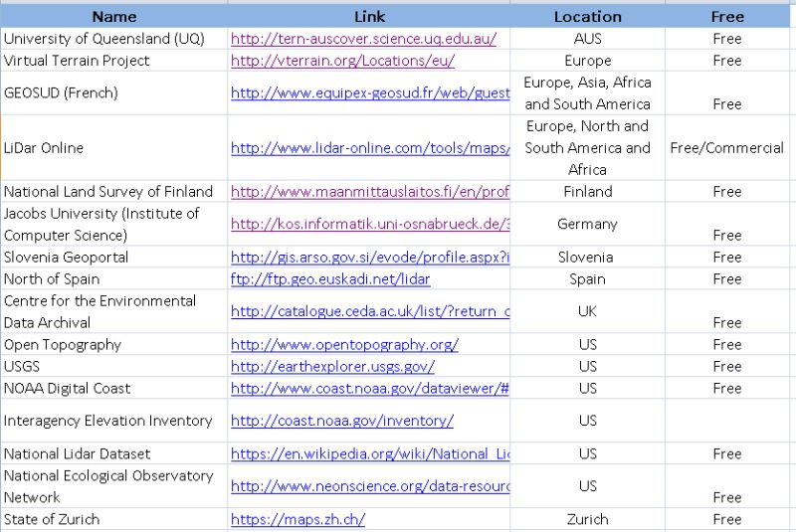Select the US location cell for Interagency Elevation Inventory
Viewport: 796px width, 532px height.
pos(587,421)
